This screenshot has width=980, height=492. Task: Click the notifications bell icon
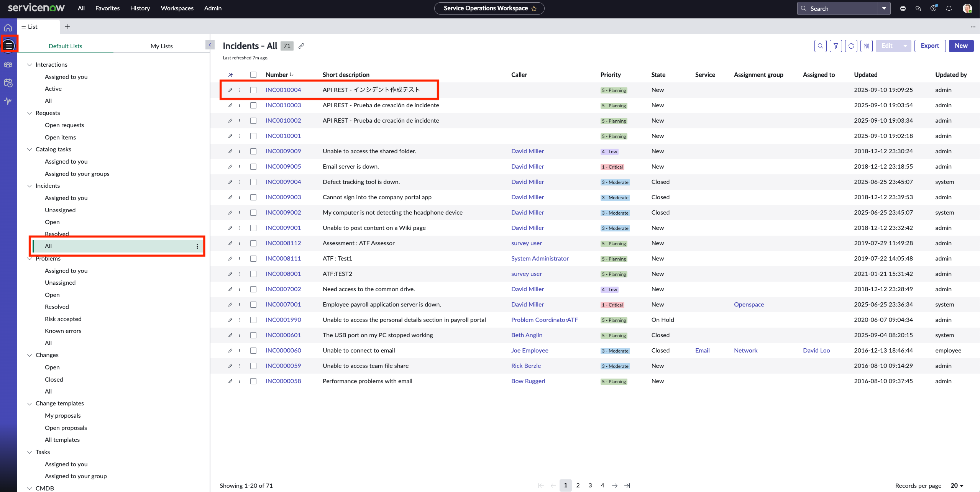point(949,8)
